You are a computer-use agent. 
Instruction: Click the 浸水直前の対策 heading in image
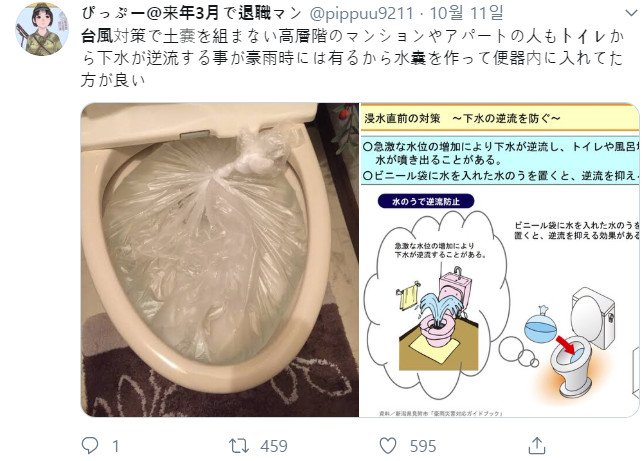[402, 119]
